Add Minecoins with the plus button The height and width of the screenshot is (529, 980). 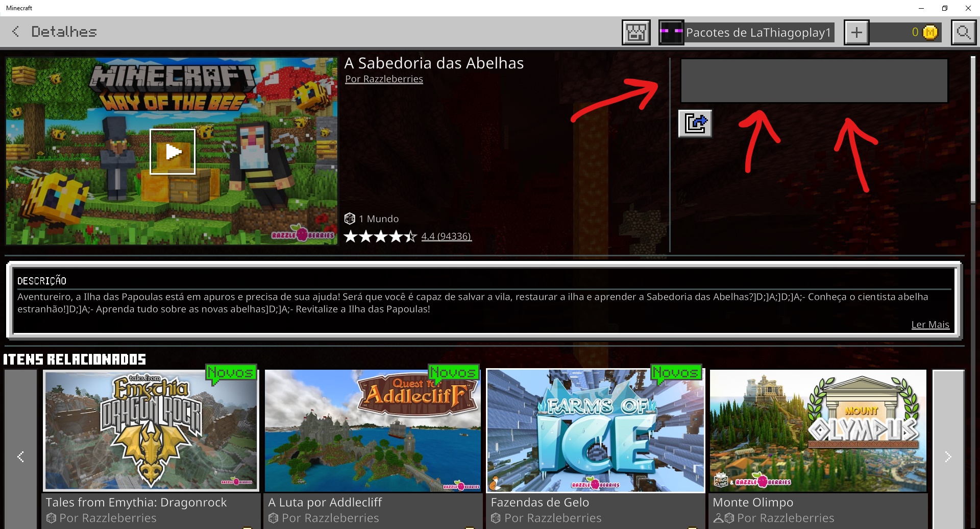tap(856, 33)
